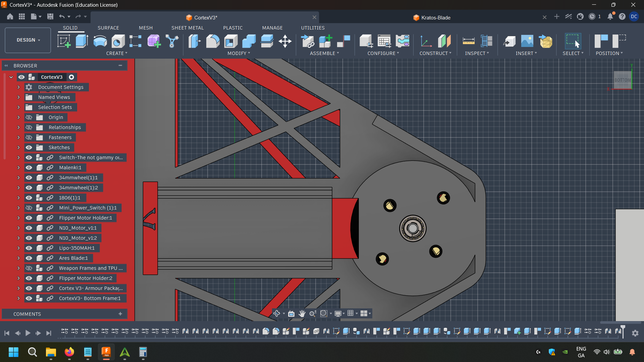Open the Kratos-Blade document tab
Viewport: 644px width, 362px height.
[x=435, y=17]
